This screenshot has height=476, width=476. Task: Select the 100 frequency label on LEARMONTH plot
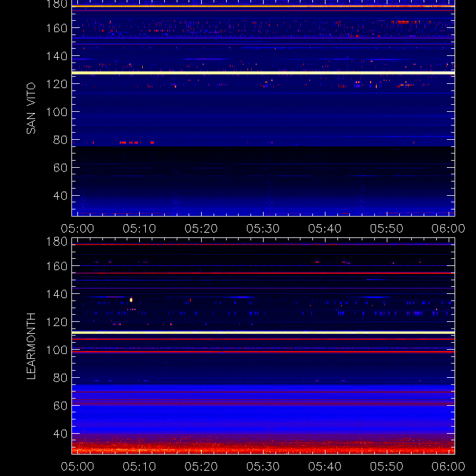[x=57, y=350]
